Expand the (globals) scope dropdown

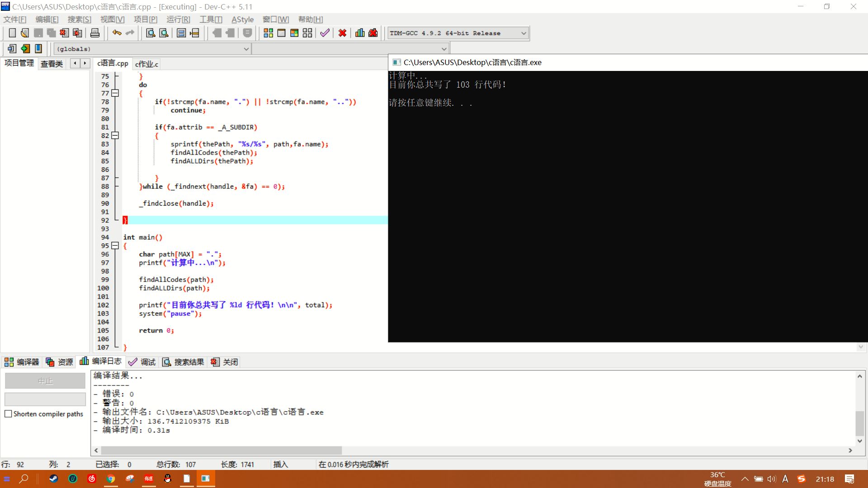click(246, 49)
